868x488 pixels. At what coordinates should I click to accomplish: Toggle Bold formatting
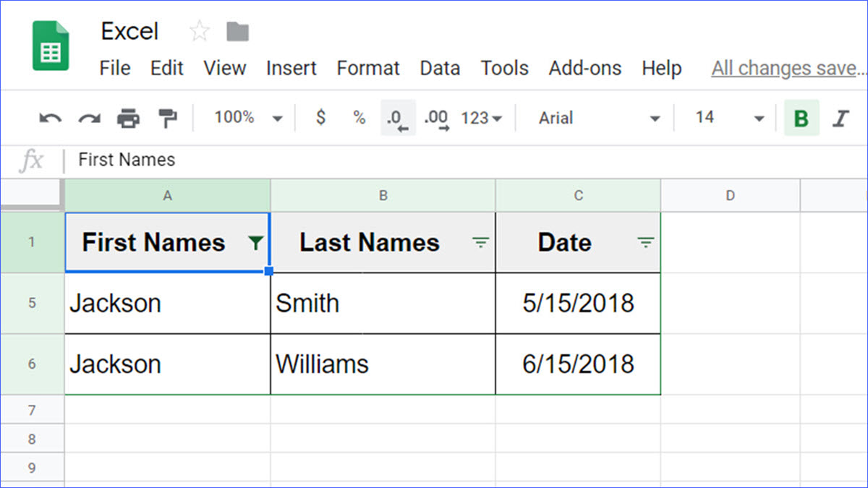coord(801,118)
